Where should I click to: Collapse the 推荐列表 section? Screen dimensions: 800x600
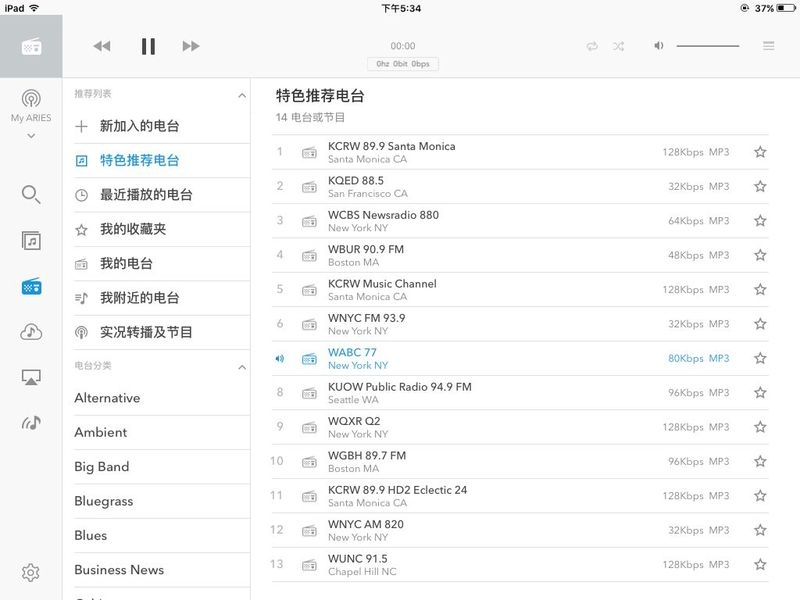point(242,95)
